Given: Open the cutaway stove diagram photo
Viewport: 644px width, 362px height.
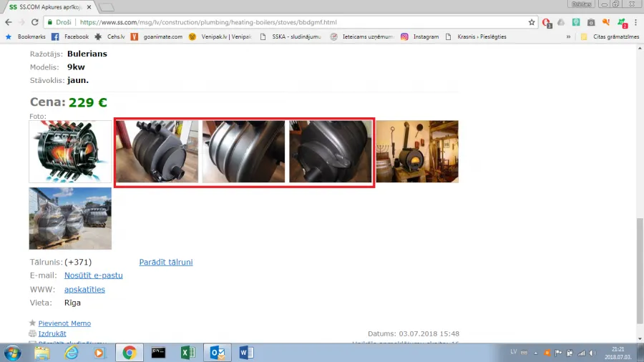Looking at the screenshot, I should pyautogui.click(x=70, y=152).
